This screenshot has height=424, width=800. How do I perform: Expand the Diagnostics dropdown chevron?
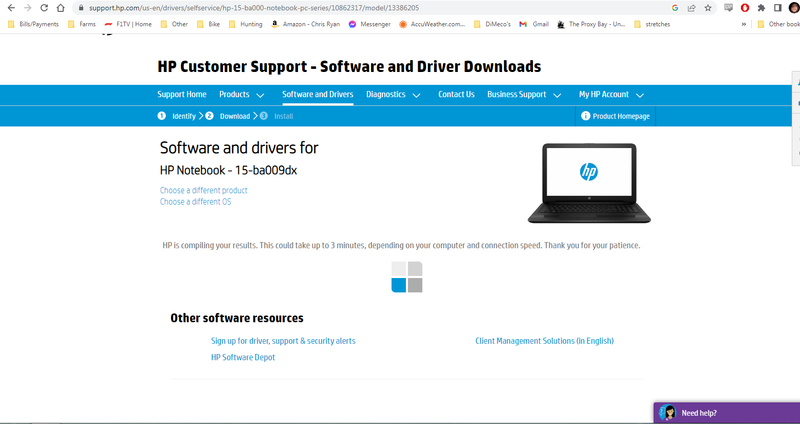416,95
